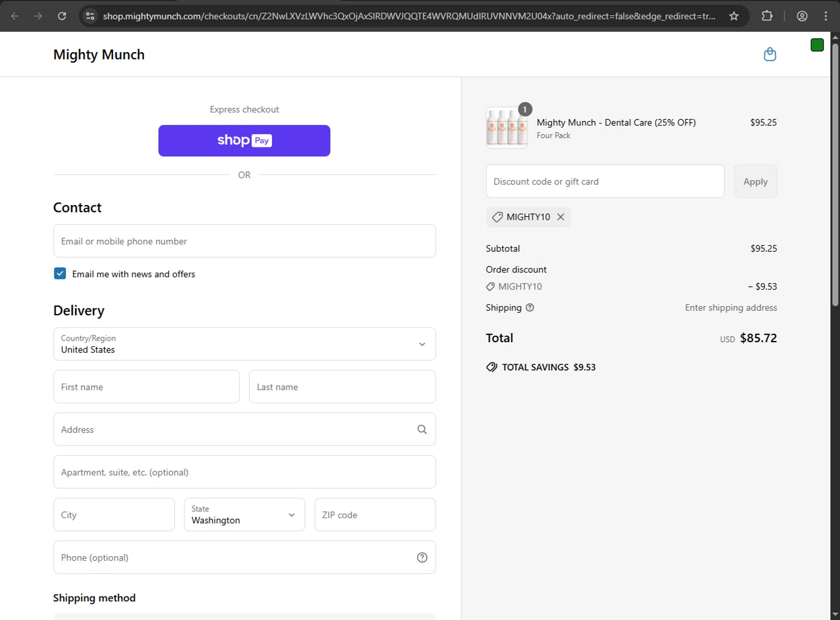The width and height of the screenshot is (840, 620).
Task: Focus the Phone (optional) field
Action: (245, 557)
